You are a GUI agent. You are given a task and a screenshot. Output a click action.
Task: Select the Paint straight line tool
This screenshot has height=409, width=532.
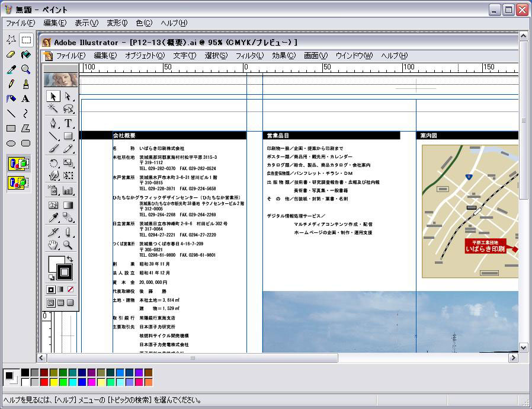point(11,113)
